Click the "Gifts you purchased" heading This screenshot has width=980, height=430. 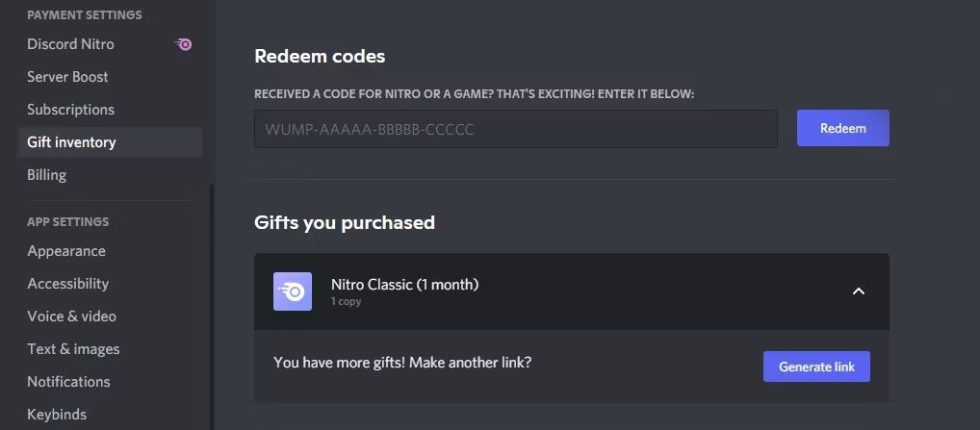pos(344,223)
